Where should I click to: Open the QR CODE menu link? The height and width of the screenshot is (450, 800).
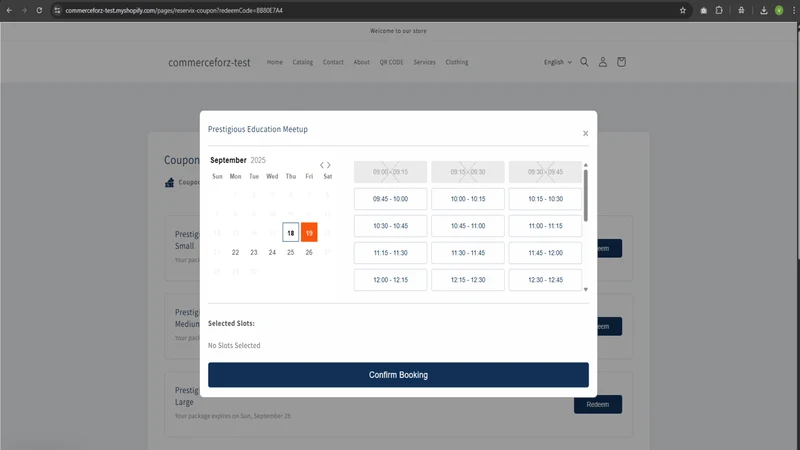click(x=391, y=62)
